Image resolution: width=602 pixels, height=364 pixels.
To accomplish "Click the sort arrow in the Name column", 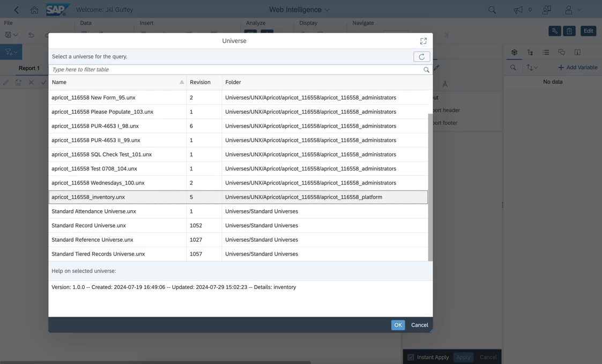I will coord(182,82).
